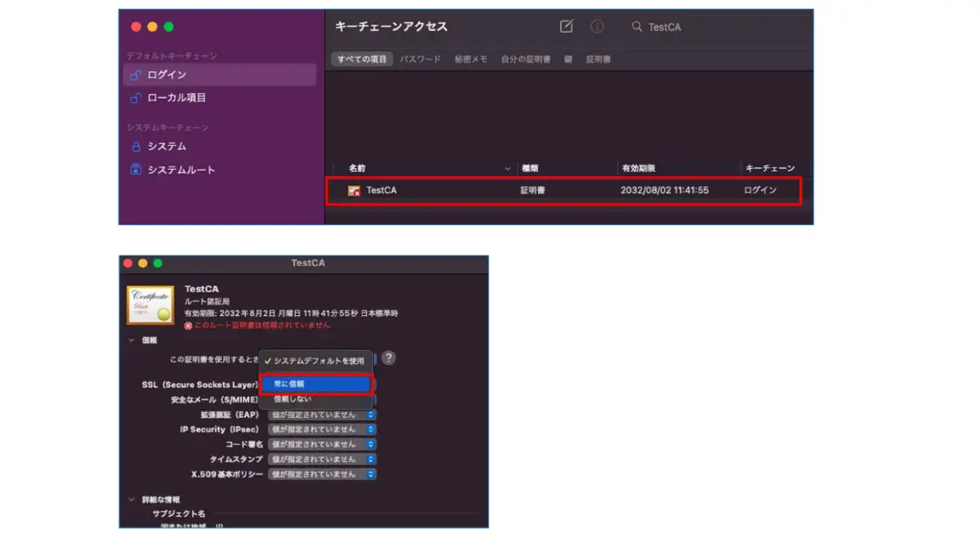Screen dimensions: 980x542
Task: Collapse the 詳細な情報 section disclosure triangle
Action: (131, 499)
